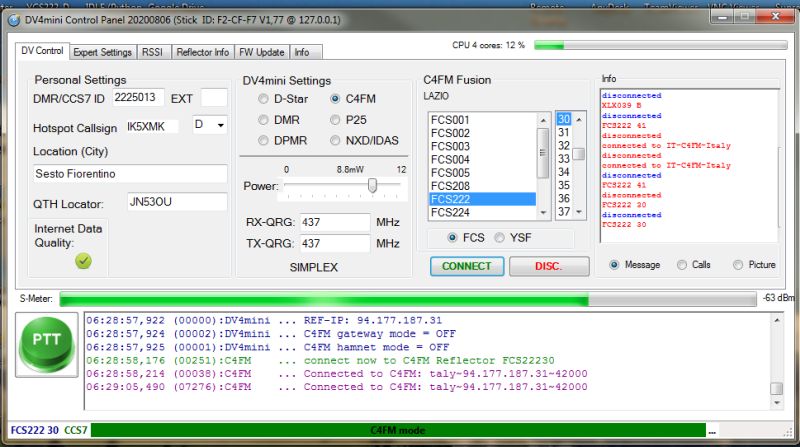
Task: Click the green C4FM mode status bar
Action: click(x=398, y=430)
